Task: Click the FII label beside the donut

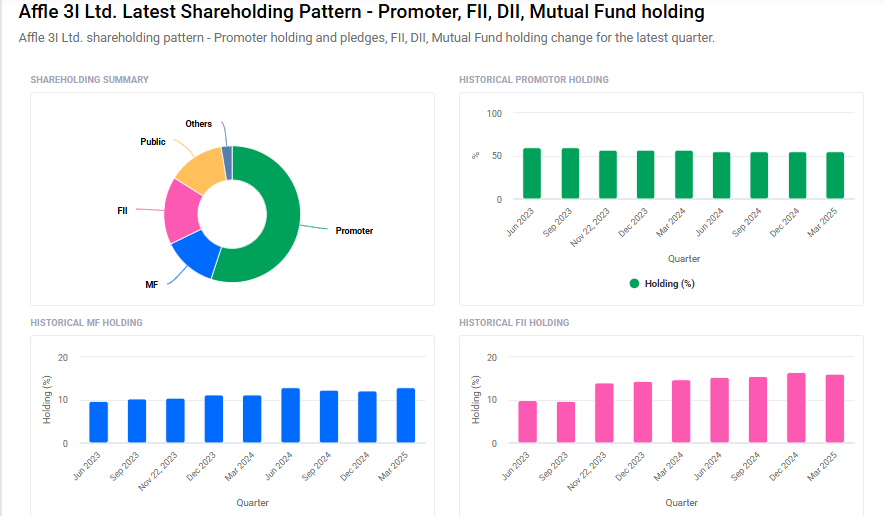Action: 122,211
